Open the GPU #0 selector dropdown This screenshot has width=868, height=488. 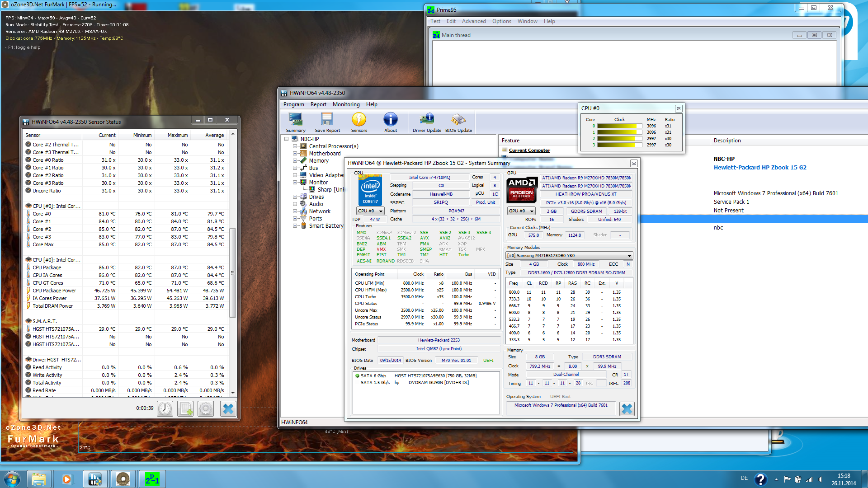521,211
